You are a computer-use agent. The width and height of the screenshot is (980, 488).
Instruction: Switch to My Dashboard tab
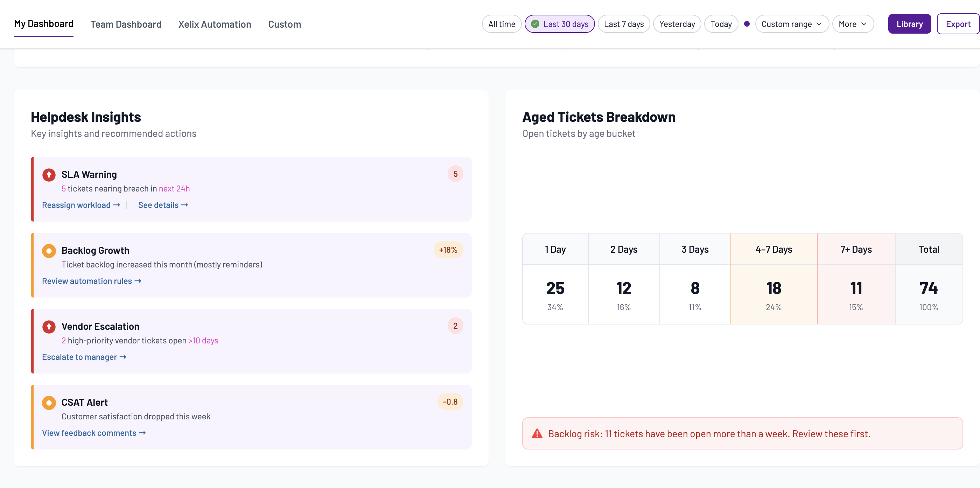44,24
